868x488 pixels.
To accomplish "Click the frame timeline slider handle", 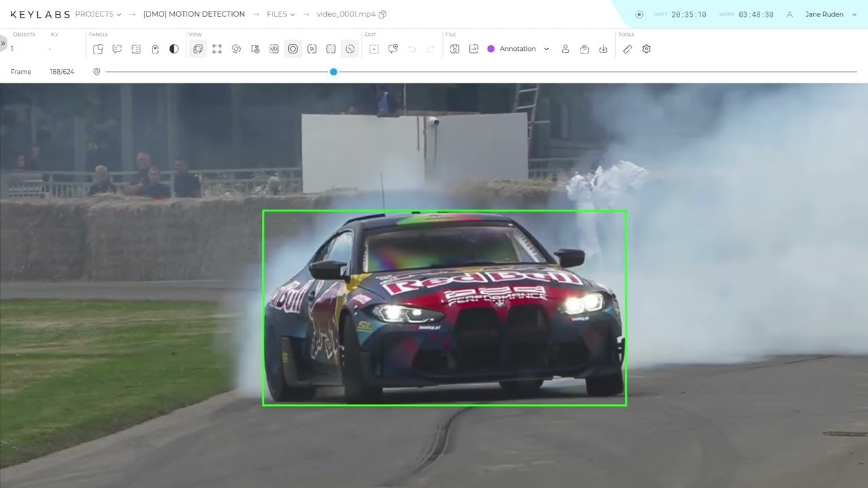I will (334, 72).
